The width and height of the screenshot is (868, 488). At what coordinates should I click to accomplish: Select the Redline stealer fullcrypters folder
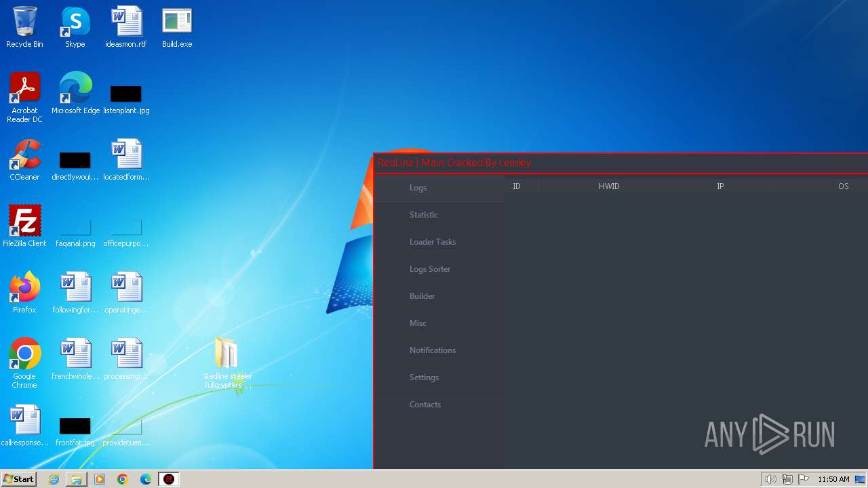(x=228, y=363)
